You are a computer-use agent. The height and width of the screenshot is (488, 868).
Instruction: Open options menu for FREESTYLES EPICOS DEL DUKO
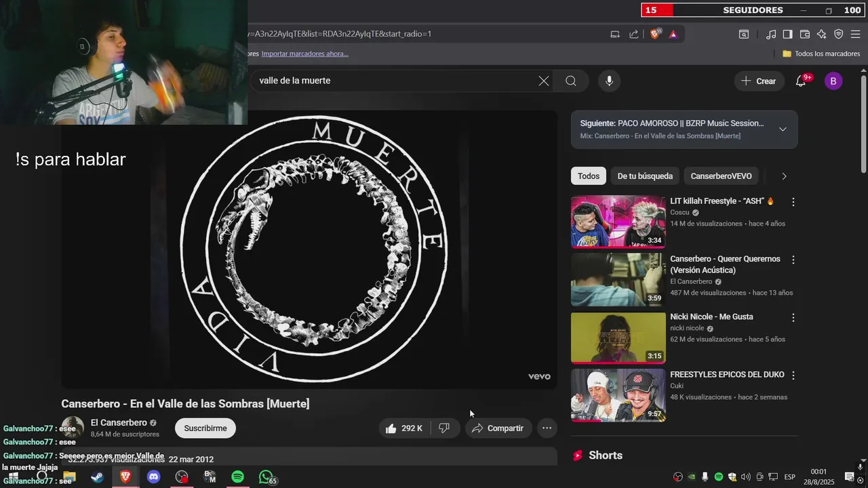[x=793, y=375]
